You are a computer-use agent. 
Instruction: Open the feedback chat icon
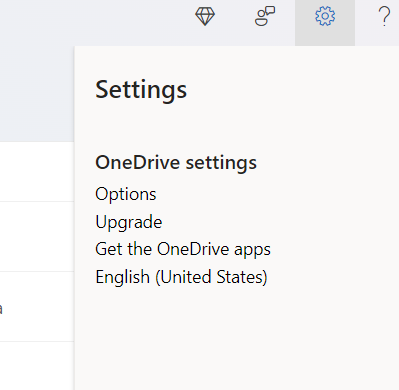click(265, 16)
